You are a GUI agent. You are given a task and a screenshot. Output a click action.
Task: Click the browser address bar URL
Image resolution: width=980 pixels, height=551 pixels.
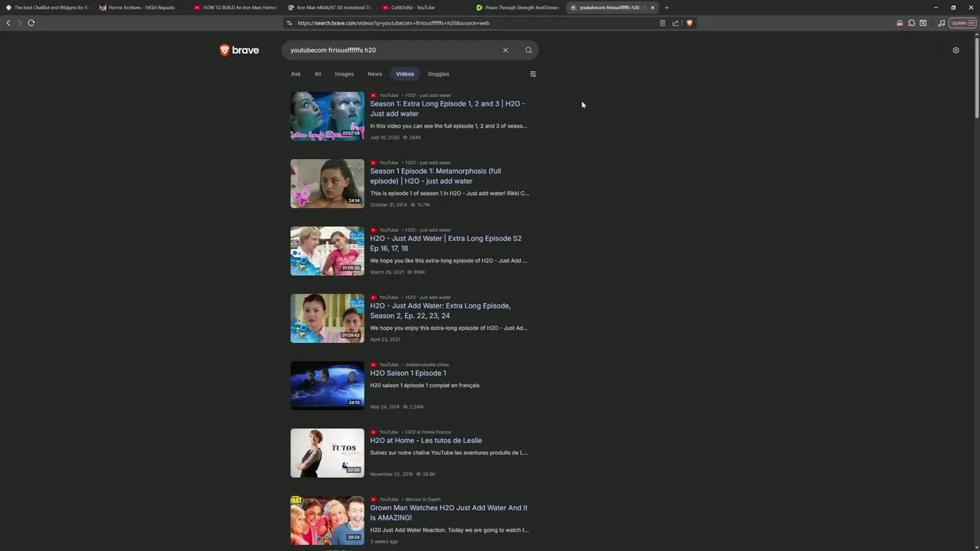coord(394,23)
